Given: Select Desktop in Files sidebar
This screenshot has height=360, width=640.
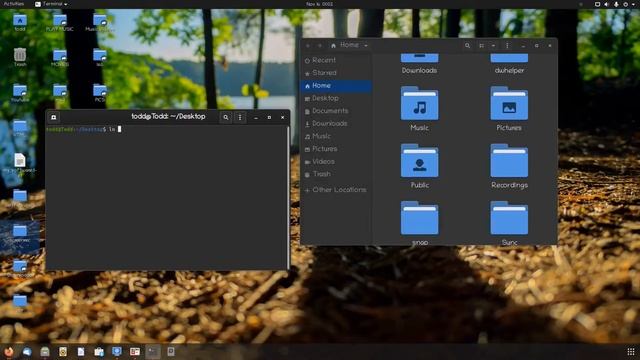Looking at the screenshot, I should point(336,98).
